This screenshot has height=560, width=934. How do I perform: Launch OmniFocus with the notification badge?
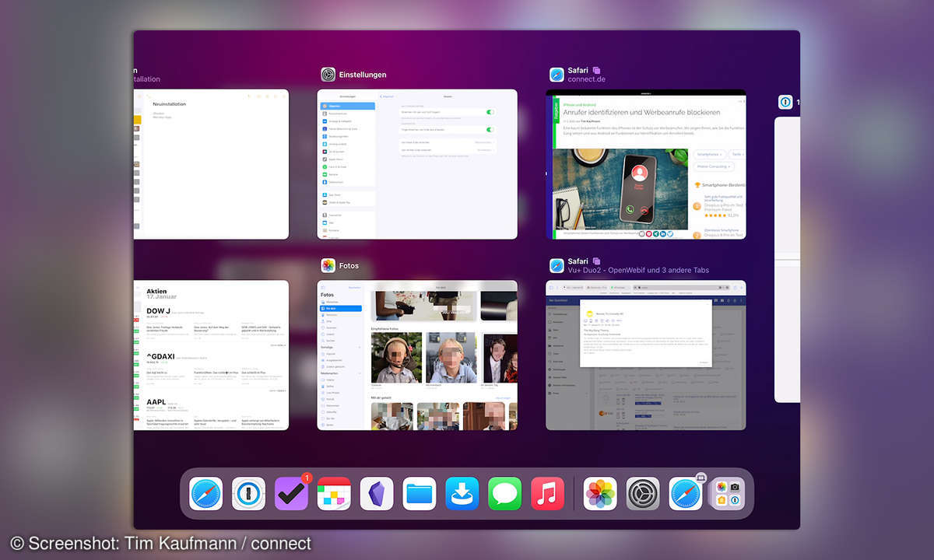(291, 494)
